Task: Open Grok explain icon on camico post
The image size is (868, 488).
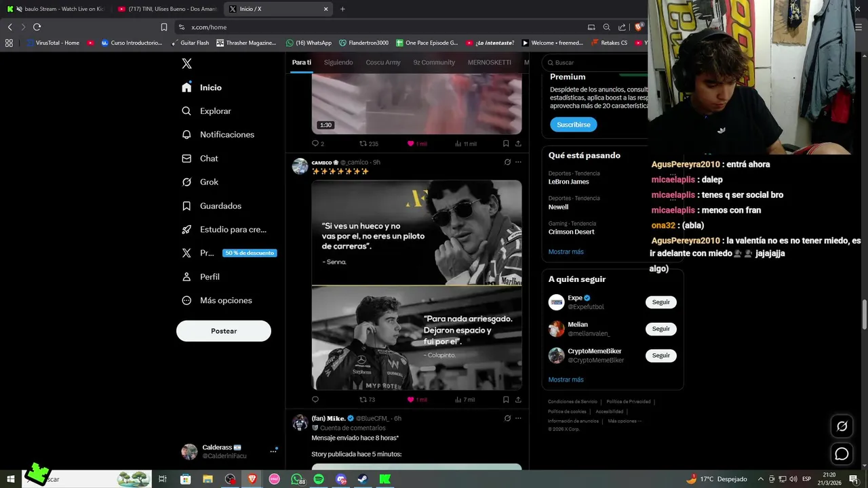Action: [507, 162]
